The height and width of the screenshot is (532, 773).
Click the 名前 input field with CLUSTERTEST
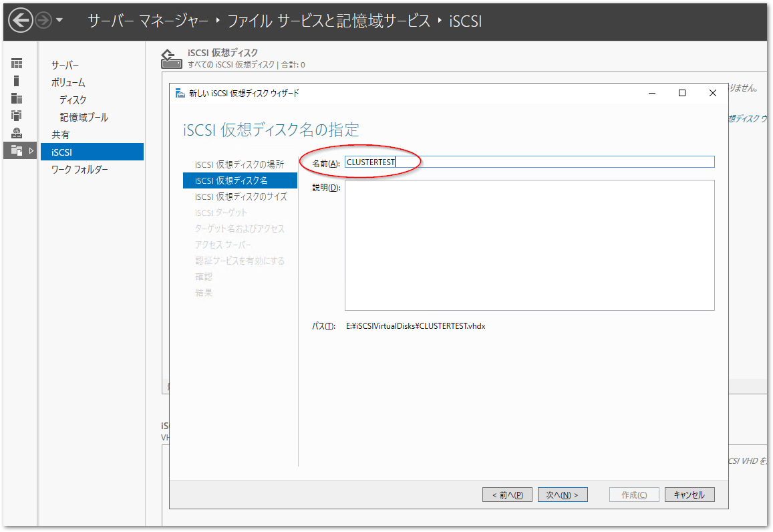click(529, 162)
